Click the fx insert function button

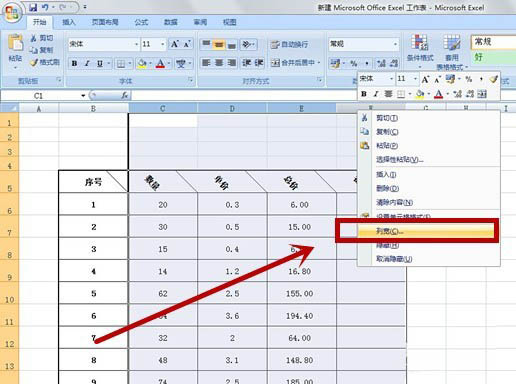[x=125, y=96]
